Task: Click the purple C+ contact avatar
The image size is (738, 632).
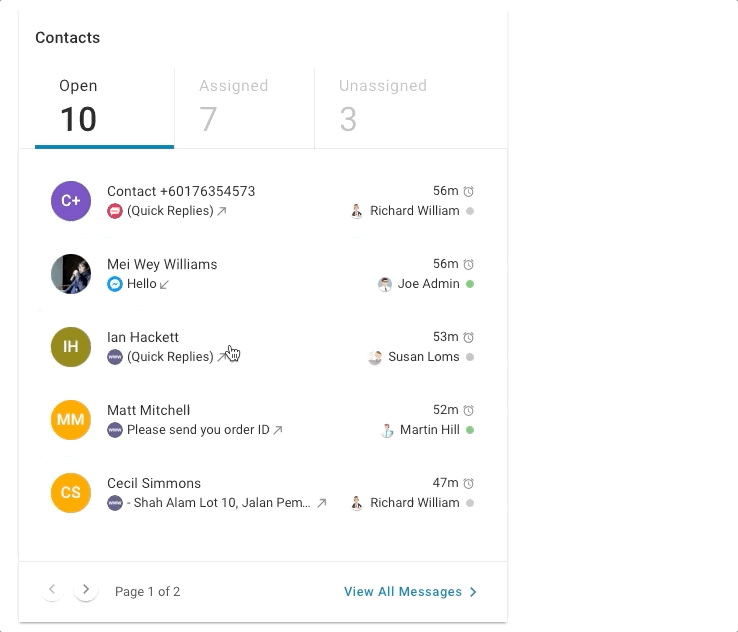Action: click(x=71, y=201)
